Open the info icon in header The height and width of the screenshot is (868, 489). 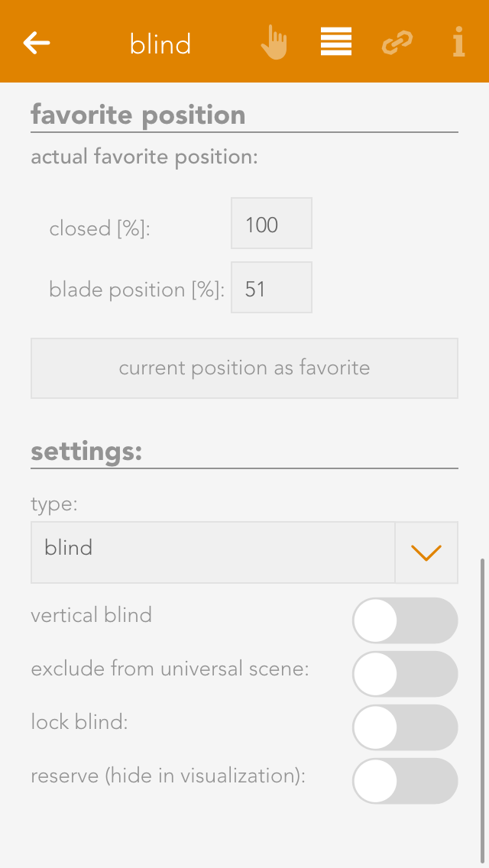click(458, 43)
